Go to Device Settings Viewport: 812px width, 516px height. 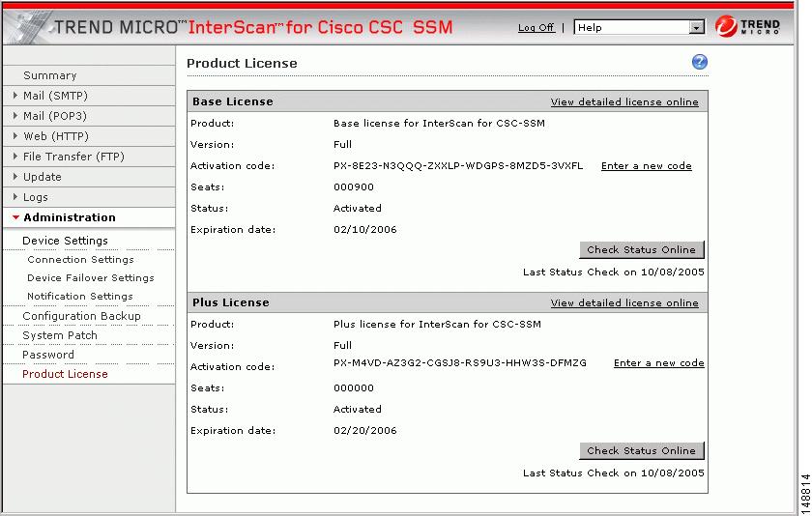(65, 241)
